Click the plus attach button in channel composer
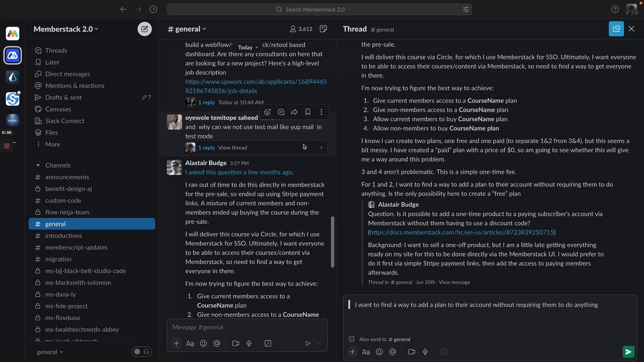This screenshot has height=362, width=644. pyautogui.click(x=176, y=343)
